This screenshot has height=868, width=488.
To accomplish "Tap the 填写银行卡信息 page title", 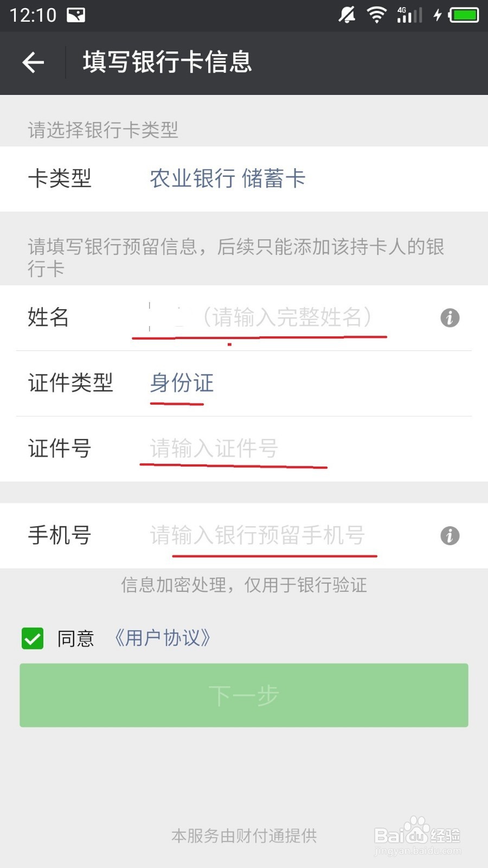I will (x=167, y=62).
